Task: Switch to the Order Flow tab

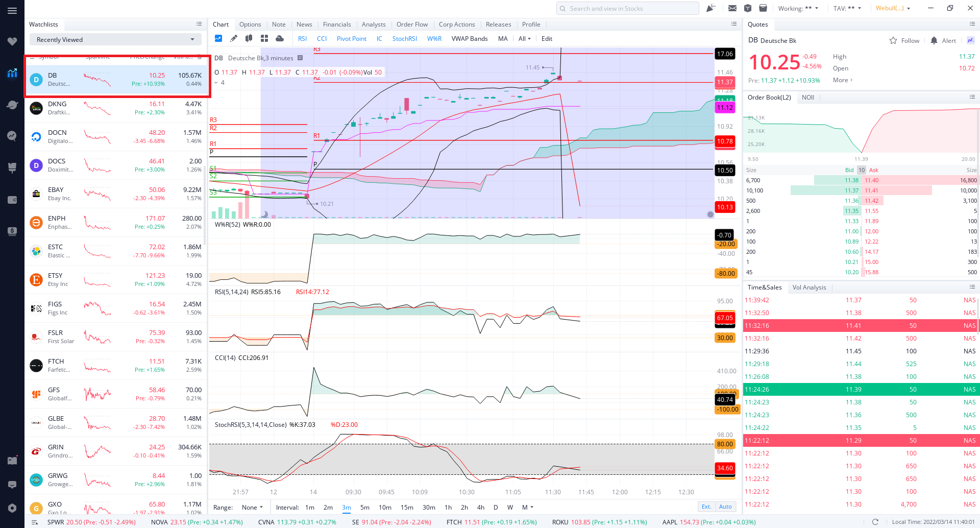Action: (x=412, y=24)
